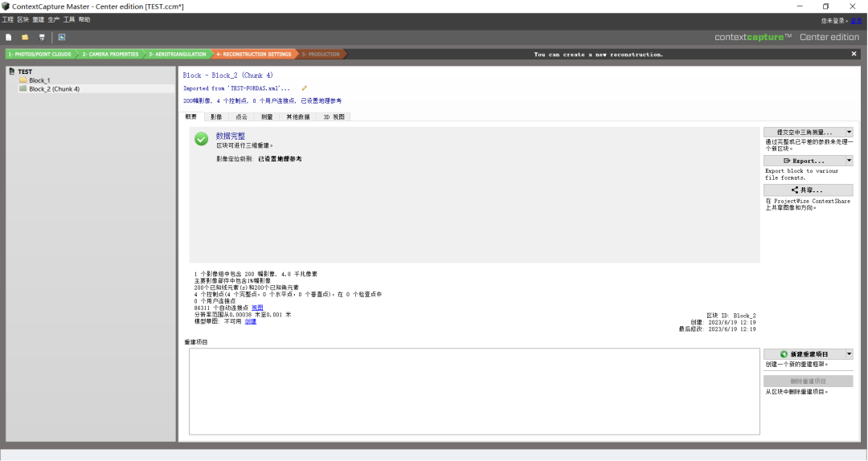This screenshot has width=868, height=461.
Task: Click the 提交空中三角测量... button
Action: coord(805,133)
